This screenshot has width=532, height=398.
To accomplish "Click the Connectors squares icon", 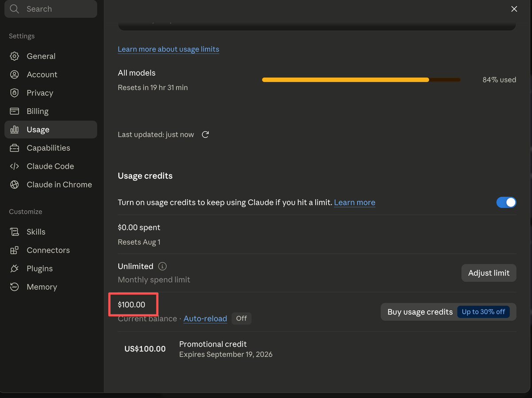I will pos(15,250).
